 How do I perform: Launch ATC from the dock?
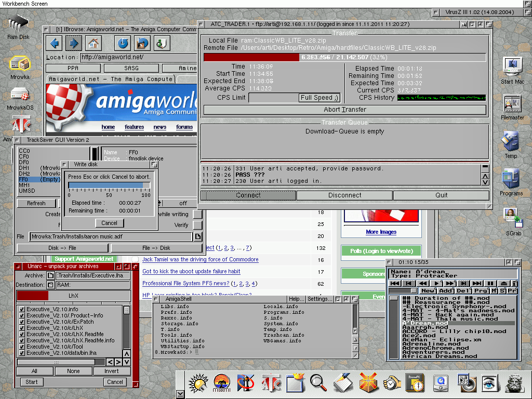(x=271, y=383)
